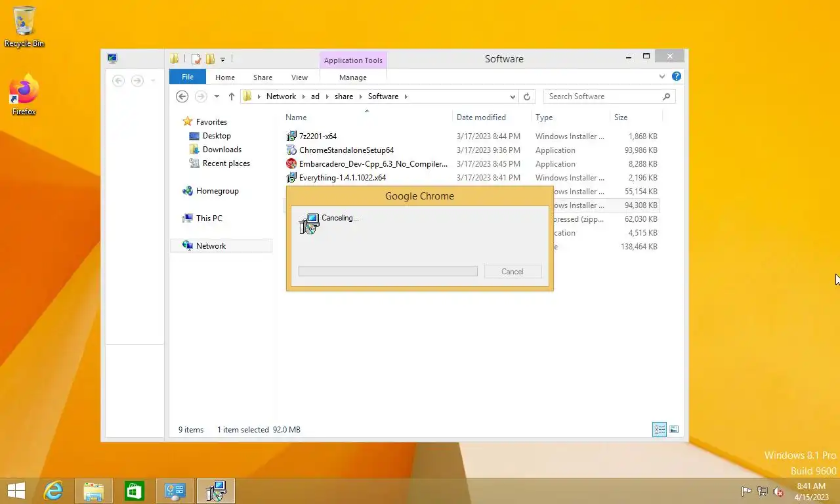This screenshot has height=504, width=840.
Task: Open the Windows Start button
Action: point(16,491)
